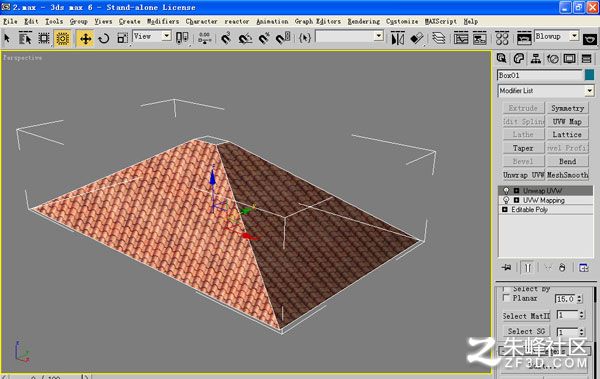The height and width of the screenshot is (379, 600).
Task: Click the Box01 object color swatch
Action: tap(589, 75)
